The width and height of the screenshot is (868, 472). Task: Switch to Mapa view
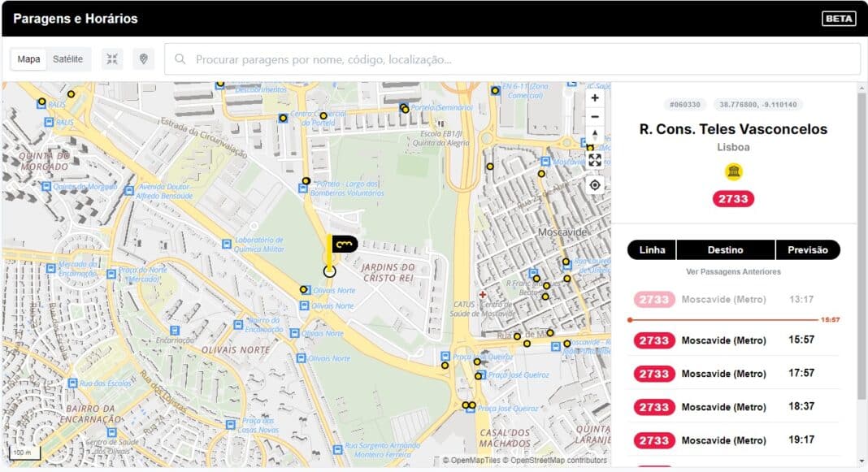pyautogui.click(x=29, y=59)
